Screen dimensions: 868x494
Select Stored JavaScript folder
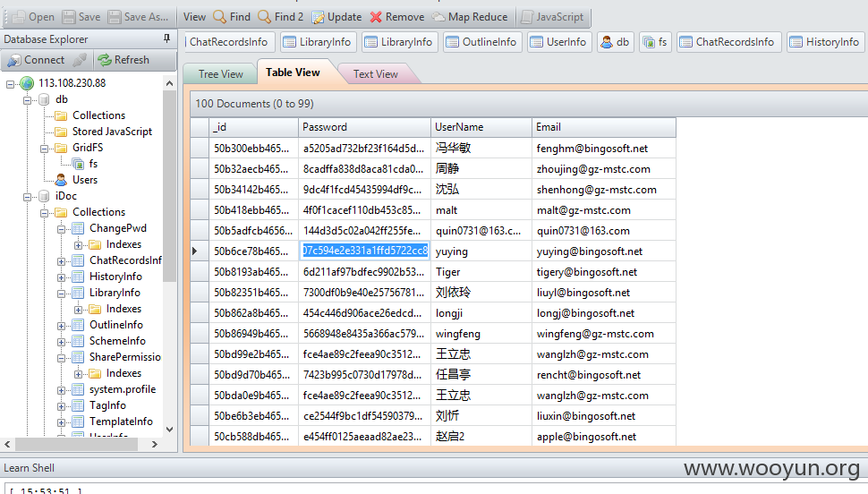point(112,132)
